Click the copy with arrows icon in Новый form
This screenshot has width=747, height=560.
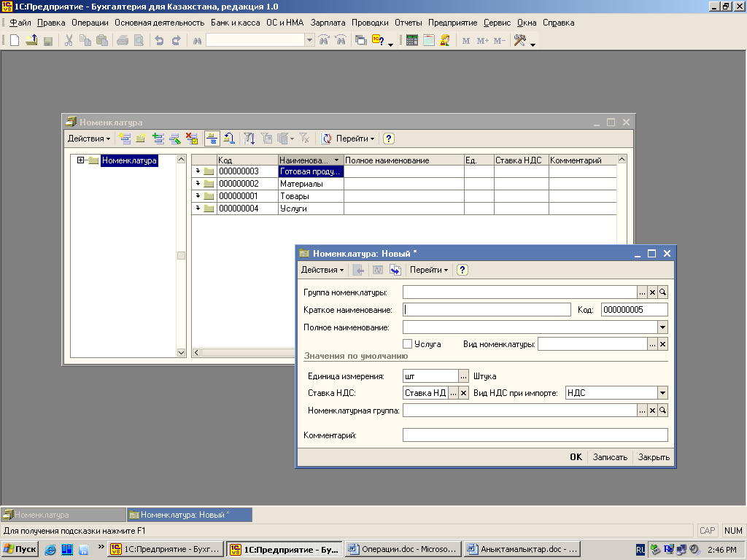[395, 270]
